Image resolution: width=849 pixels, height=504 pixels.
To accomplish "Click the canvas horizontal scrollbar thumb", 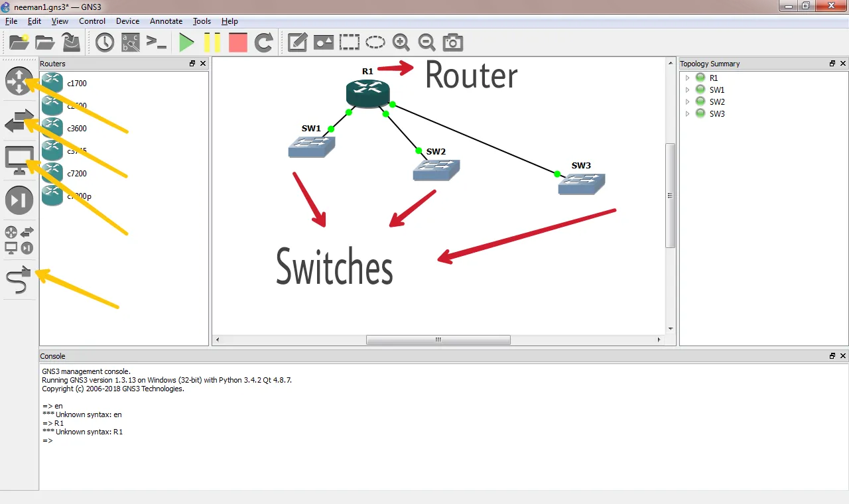I will (x=438, y=340).
